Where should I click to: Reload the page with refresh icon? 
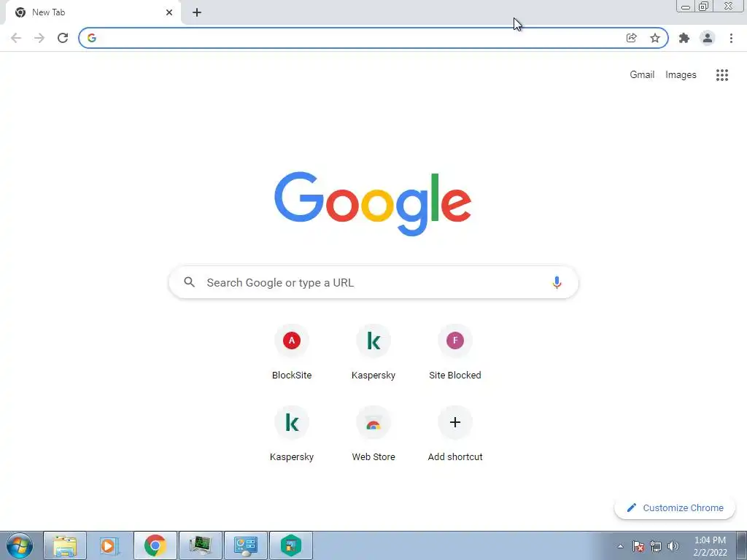pos(63,38)
